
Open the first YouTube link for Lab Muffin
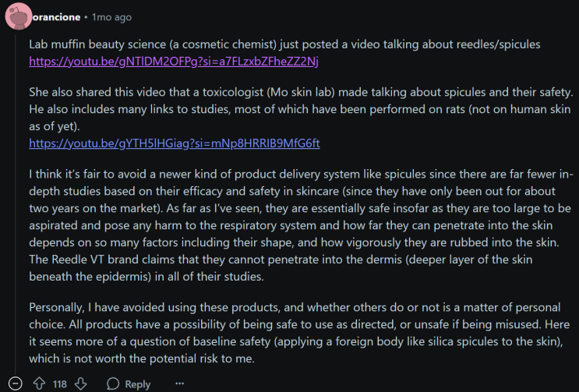(174, 61)
